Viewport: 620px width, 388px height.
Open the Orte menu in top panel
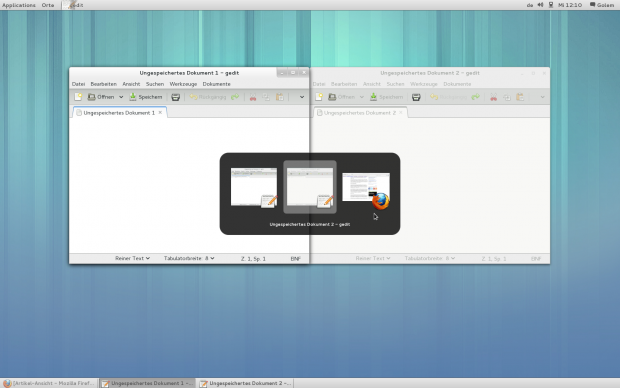tap(48, 5)
